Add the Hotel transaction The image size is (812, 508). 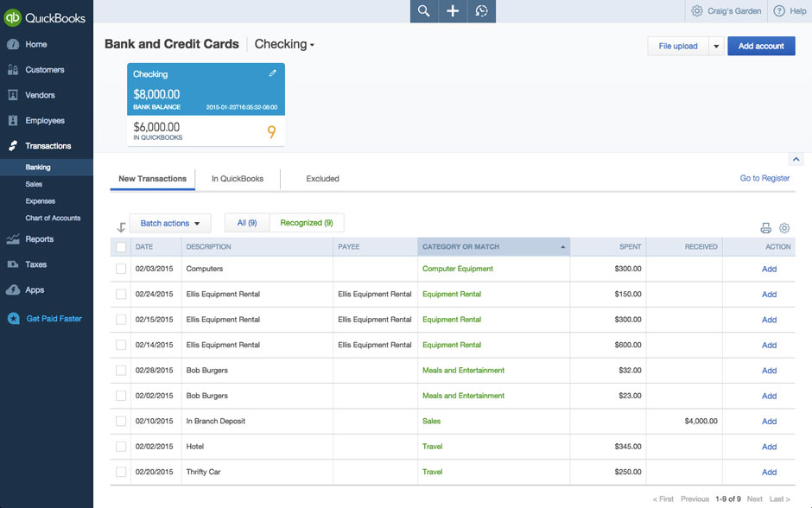pos(769,447)
